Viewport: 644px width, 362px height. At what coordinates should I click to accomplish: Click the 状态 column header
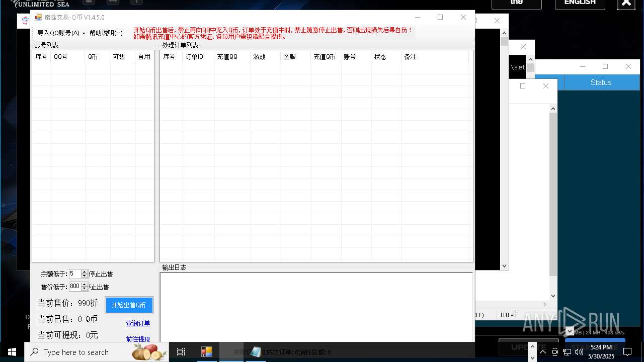[x=386, y=57]
